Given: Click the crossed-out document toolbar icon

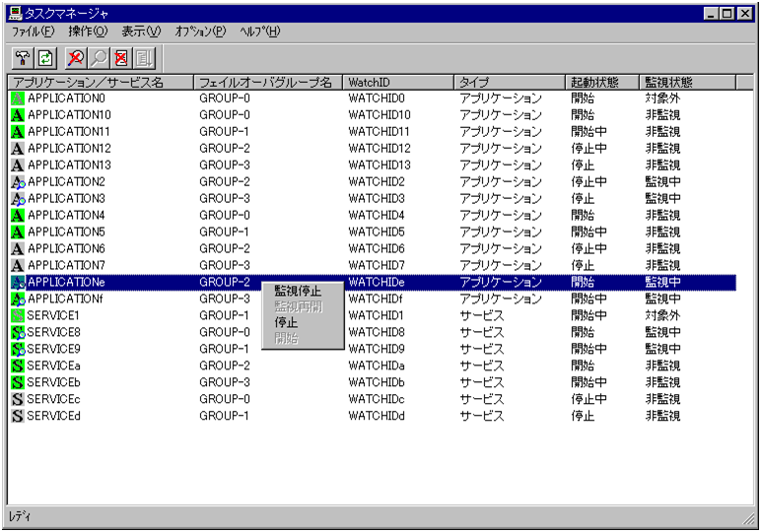Looking at the screenshot, I should 121,58.
